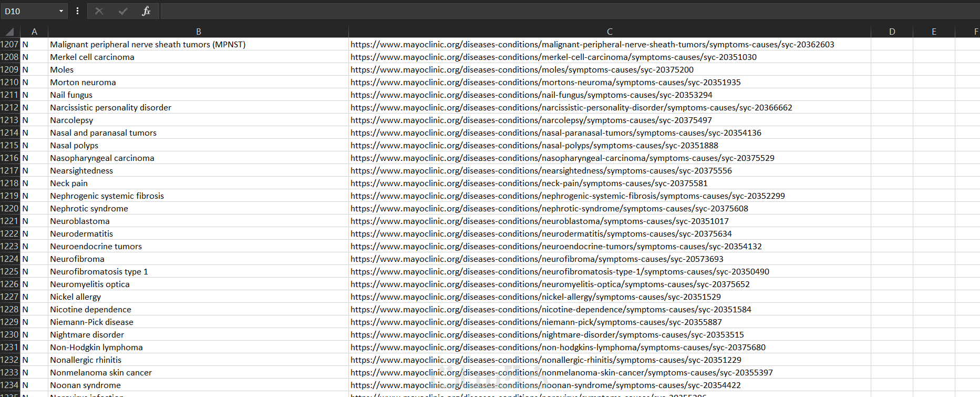The width and height of the screenshot is (980, 397).
Task: Click the neurofibroma URL cell
Action: pos(610,259)
